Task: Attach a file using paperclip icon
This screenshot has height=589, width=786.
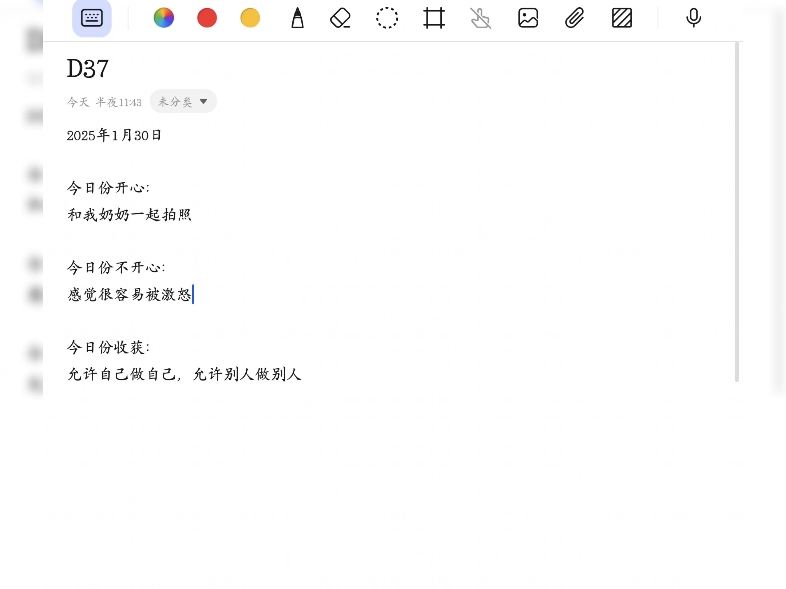Action: click(575, 18)
